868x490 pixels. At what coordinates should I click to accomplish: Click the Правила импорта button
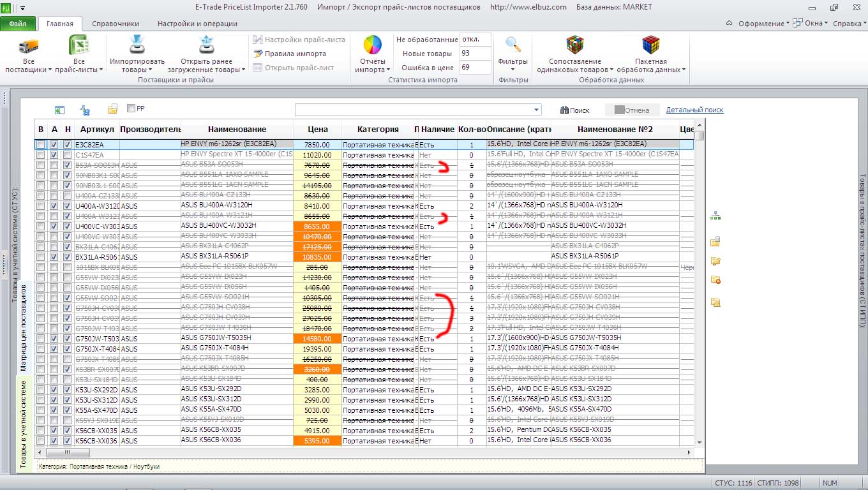click(290, 54)
